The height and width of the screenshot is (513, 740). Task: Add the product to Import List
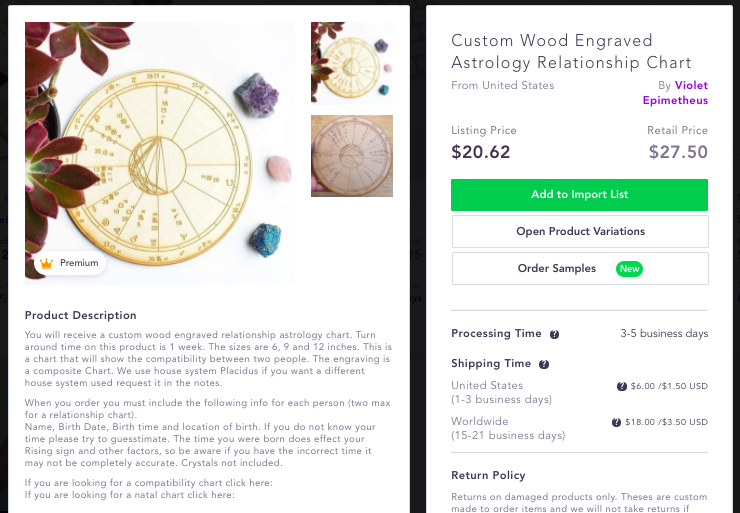coord(579,195)
